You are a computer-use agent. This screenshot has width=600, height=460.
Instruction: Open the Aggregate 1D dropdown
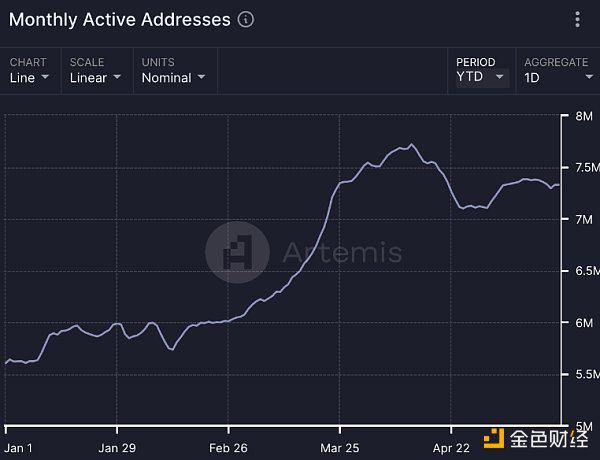[x=558, y=71]
